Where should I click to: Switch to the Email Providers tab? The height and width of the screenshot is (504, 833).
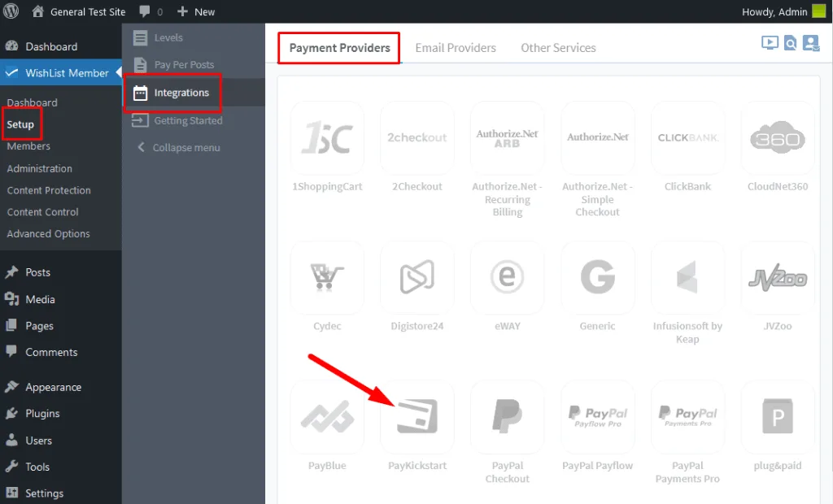coord(456,47)
